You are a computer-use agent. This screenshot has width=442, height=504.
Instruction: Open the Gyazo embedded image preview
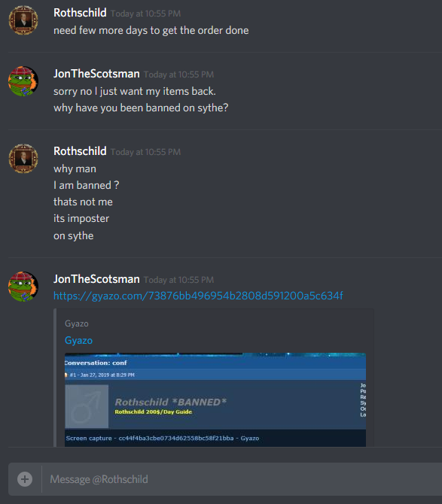(x=215, y=399)
